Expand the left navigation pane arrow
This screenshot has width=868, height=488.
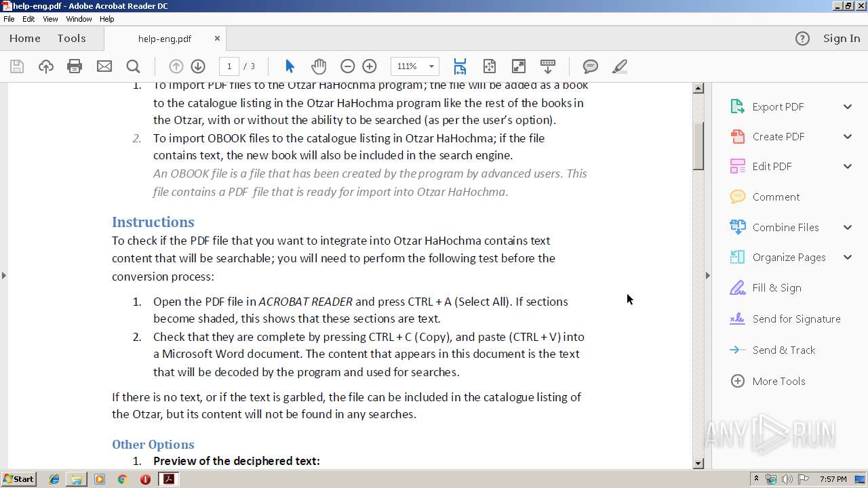tap(4, 275)
